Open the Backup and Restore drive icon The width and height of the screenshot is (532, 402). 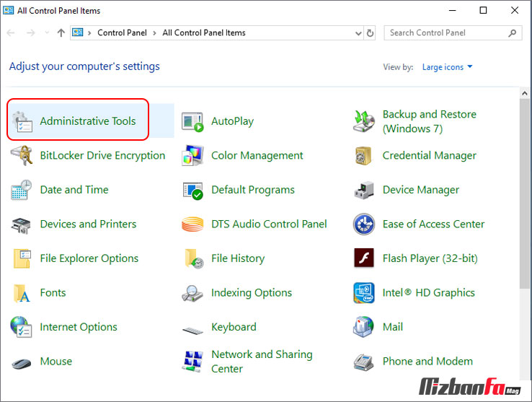click(364, 121)
